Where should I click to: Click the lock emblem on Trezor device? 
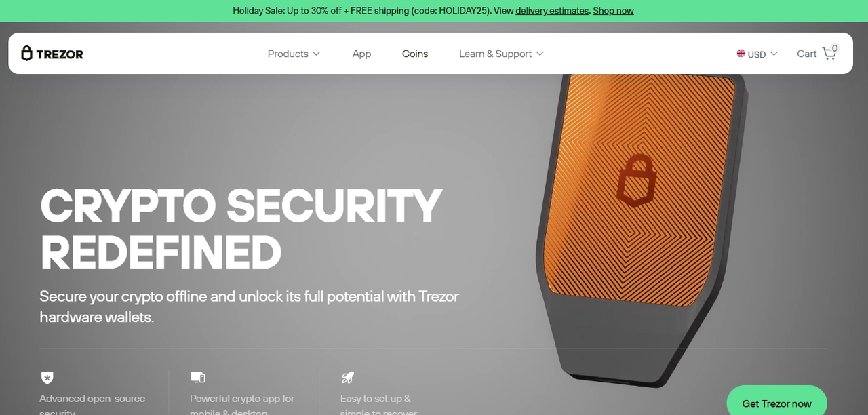point(637,179)
